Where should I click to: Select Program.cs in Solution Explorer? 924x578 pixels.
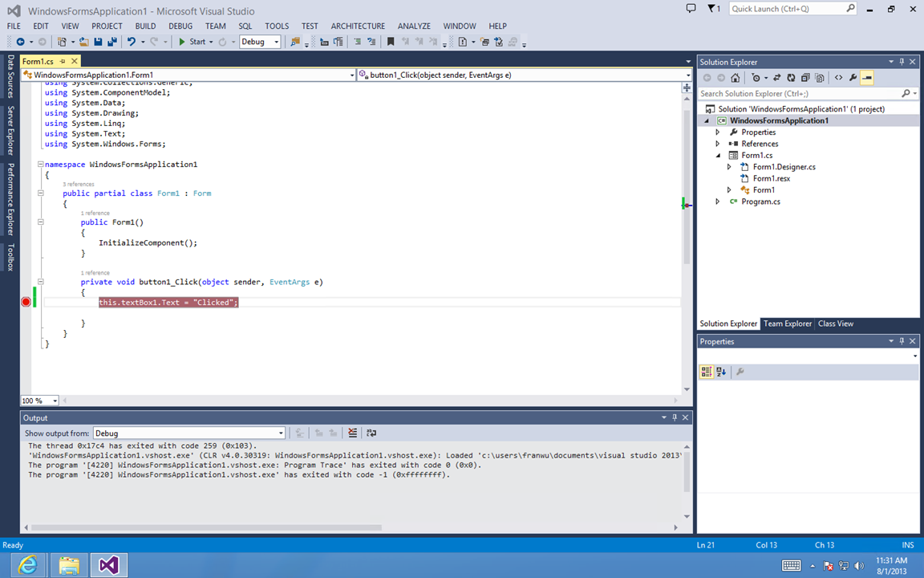pos(760,201)
